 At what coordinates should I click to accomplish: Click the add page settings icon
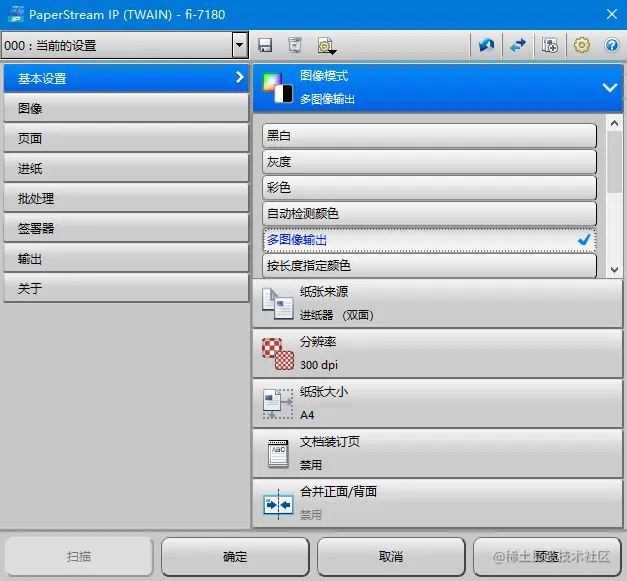(x=549, y=45)
